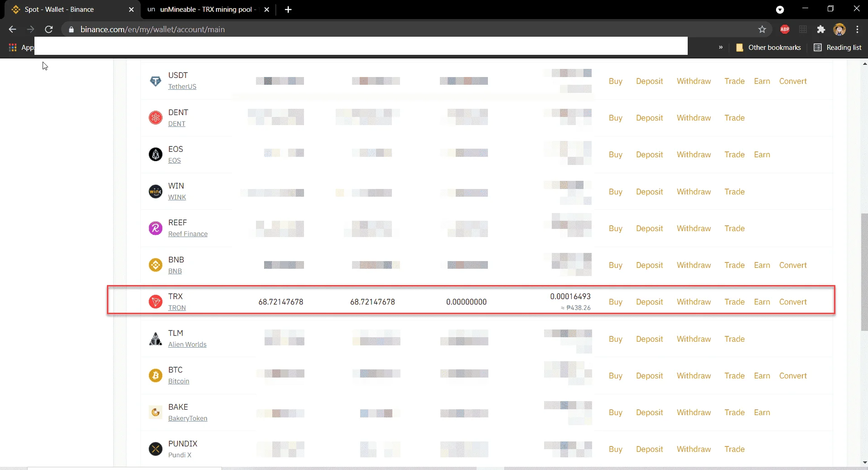Open the WINK name link

click(177, 197)
